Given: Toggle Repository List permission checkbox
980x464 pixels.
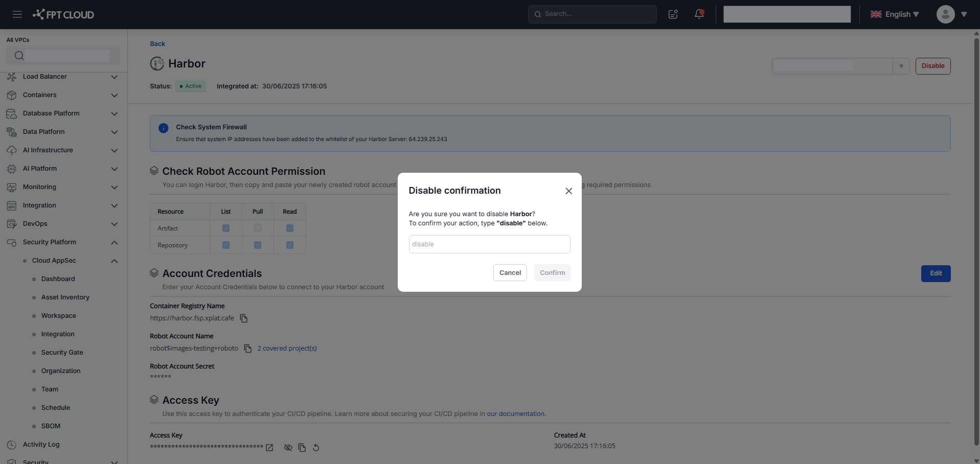Looking at the screenshot, I should coord(226,245).
